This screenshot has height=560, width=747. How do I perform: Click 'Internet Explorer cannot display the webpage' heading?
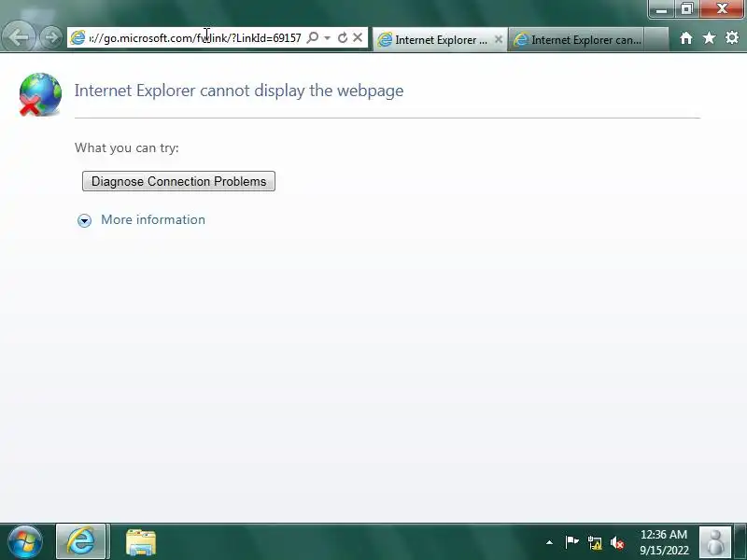[239, 91]
